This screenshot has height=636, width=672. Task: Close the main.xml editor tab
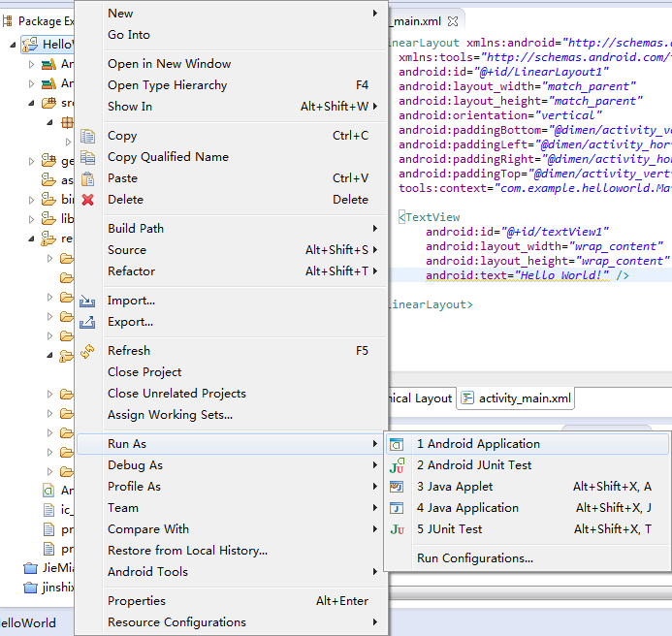click(x=453, y=21)
